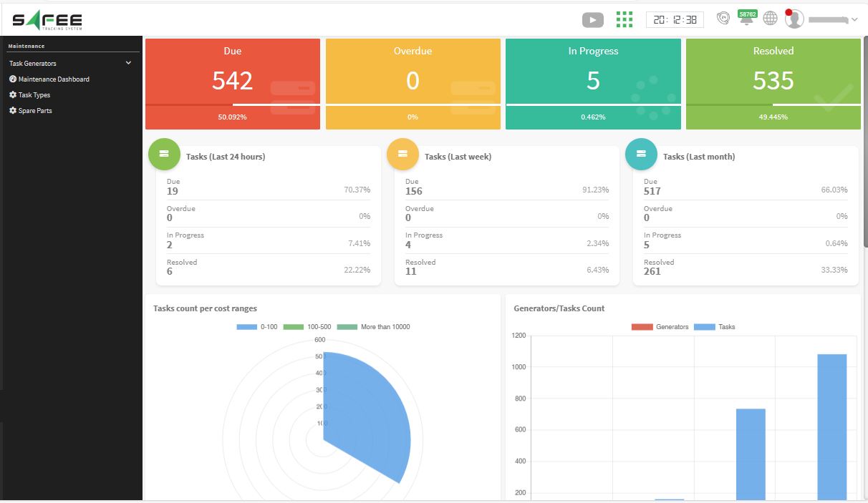Click the 'Tasks count per cost ranges' heading

click(206, 308)
